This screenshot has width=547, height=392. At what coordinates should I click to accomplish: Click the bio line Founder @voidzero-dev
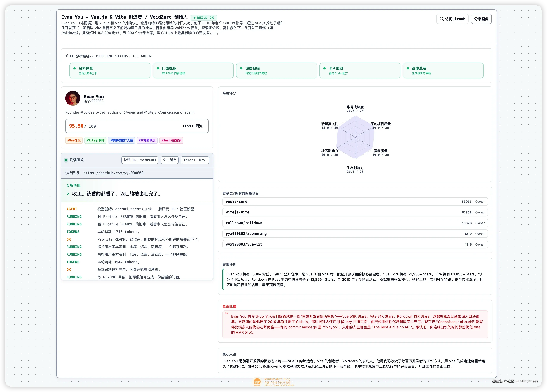130,112
